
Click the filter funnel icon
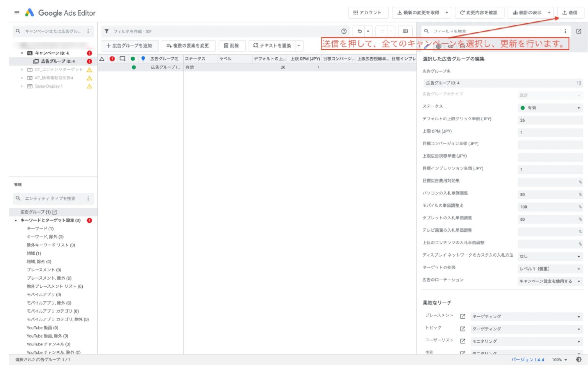[107, 31]
